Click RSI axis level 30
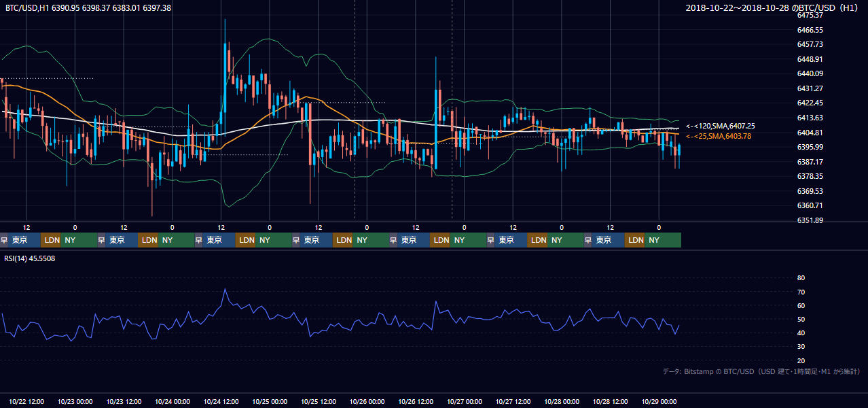The image size is (868, 408). [801, 347]
